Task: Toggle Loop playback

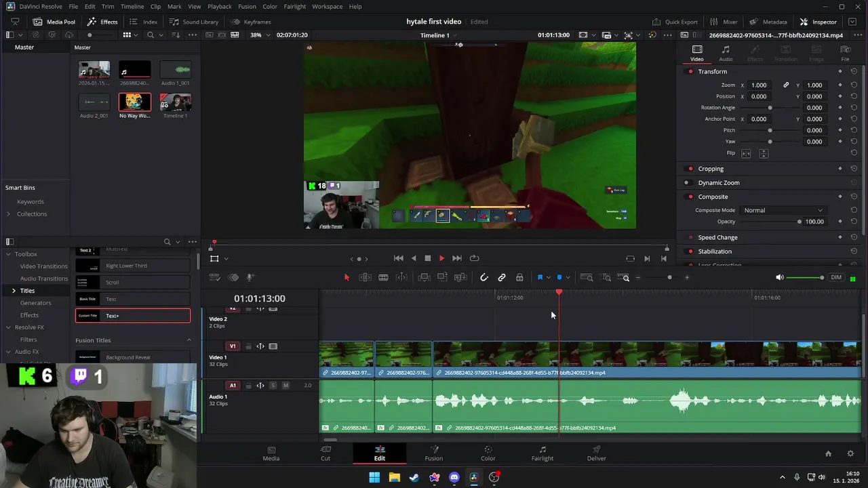Action: point(475,258)
